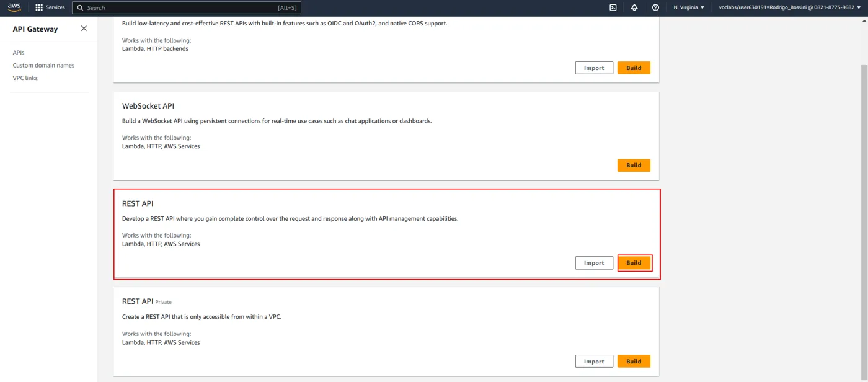Expand the N. Virginia region dropdown
868x382 pixels.
point(689,7)
